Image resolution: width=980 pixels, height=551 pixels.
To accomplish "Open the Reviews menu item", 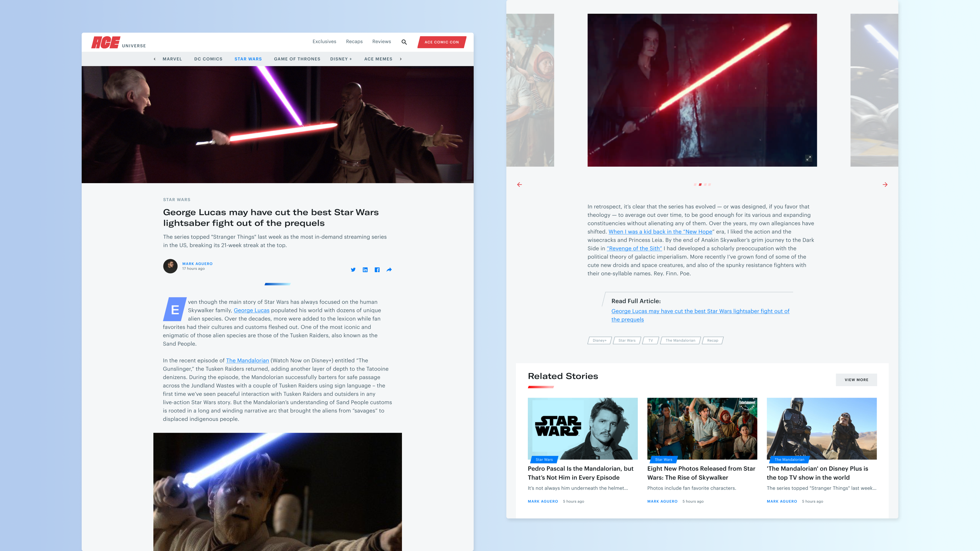I will [381, 41].
